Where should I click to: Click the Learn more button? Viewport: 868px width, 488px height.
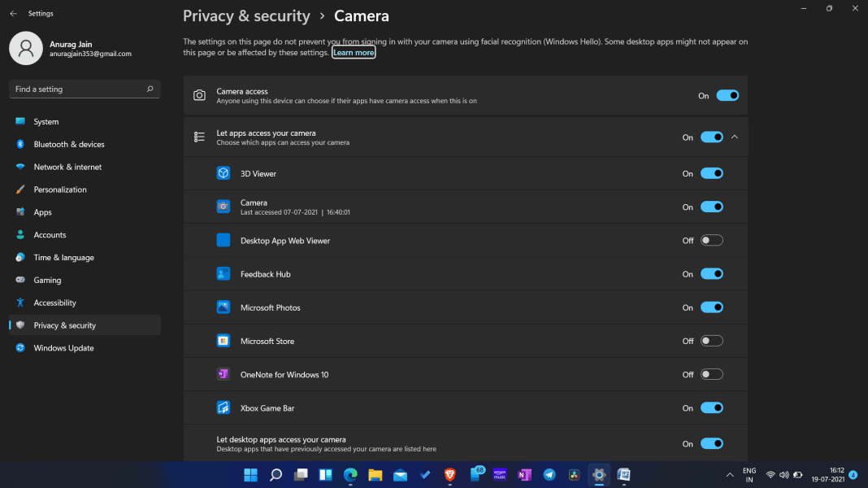coord(354,51)
